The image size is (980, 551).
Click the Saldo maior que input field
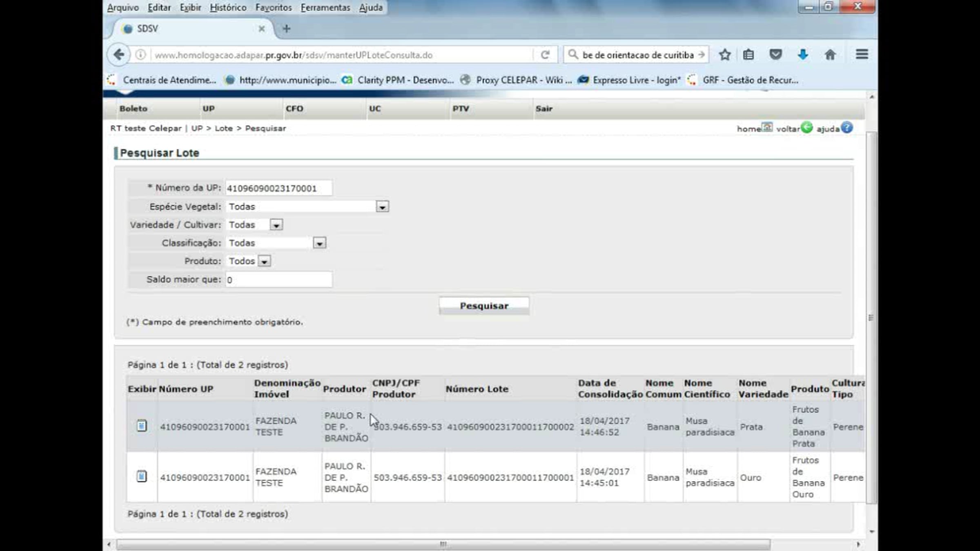[279, 280]
